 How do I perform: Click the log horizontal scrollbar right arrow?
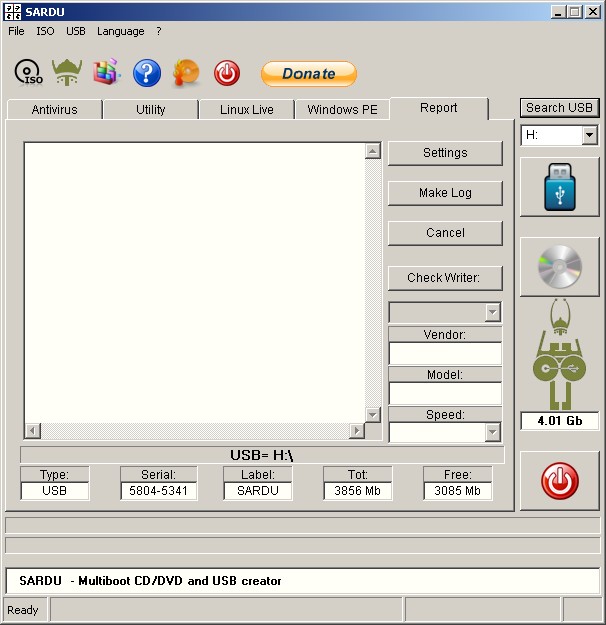point(356,430)
